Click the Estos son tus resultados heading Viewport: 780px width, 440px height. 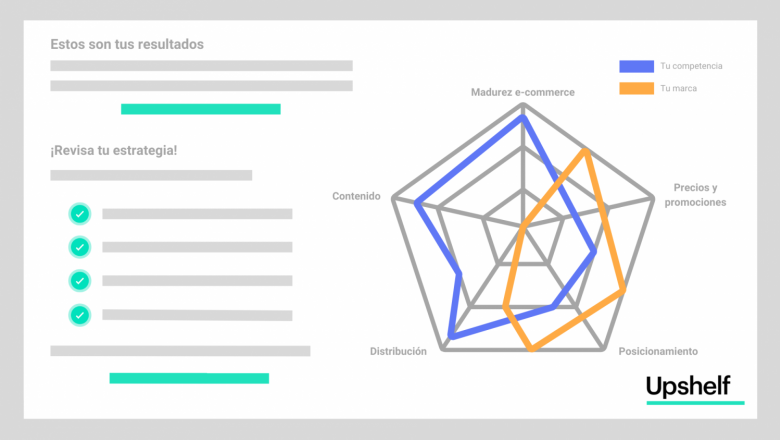pos(127,44)
